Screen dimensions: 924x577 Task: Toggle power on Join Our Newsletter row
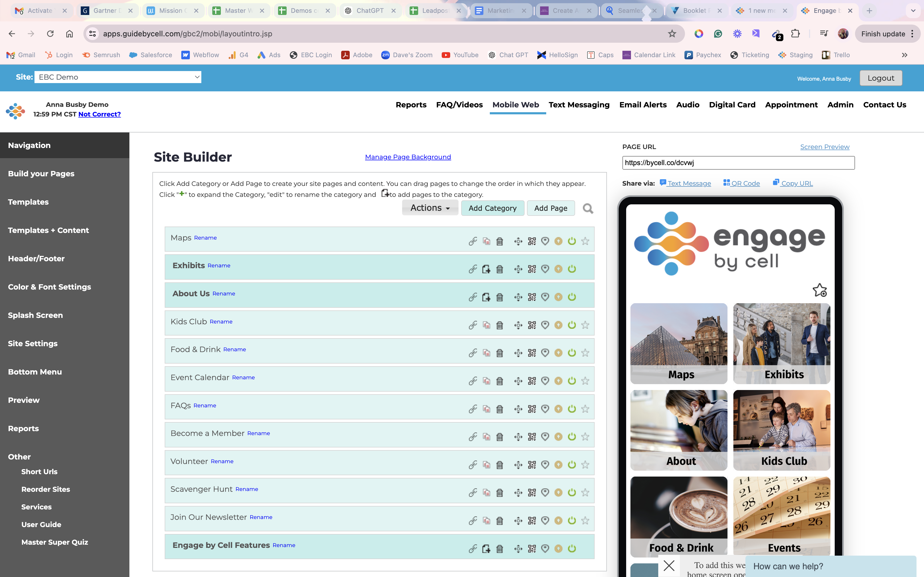[572, 520]
